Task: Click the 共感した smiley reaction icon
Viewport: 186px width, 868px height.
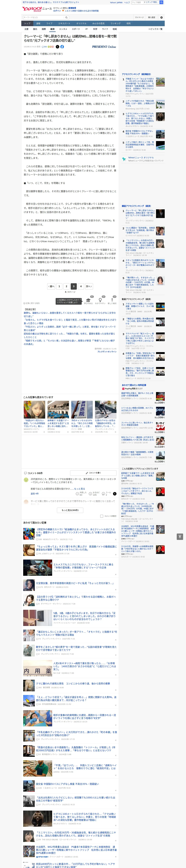Action: (x=77, y=494)
